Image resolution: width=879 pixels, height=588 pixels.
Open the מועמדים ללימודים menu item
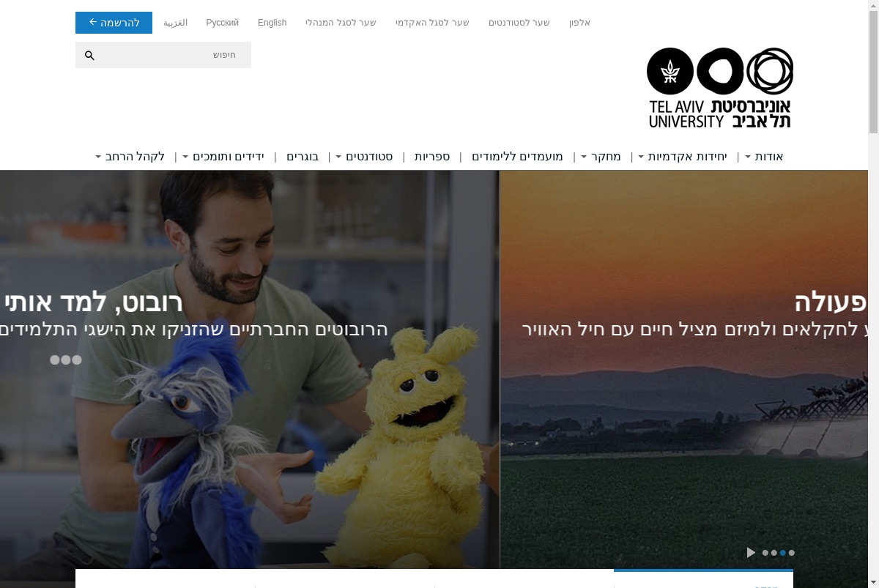click(x=517, y=156)
